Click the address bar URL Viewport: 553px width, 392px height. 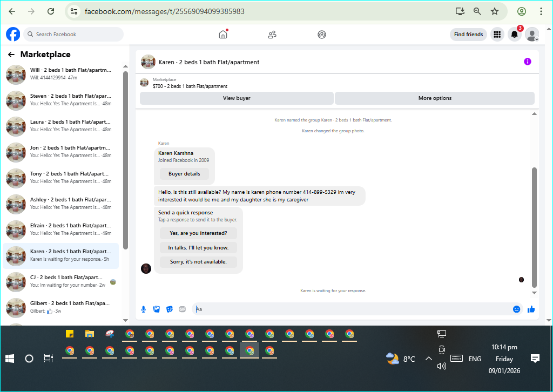coord(164,11)
